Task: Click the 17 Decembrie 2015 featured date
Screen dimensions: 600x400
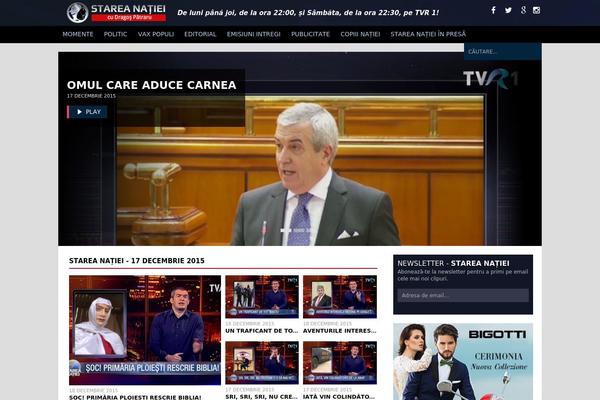Action: point(91,96)
